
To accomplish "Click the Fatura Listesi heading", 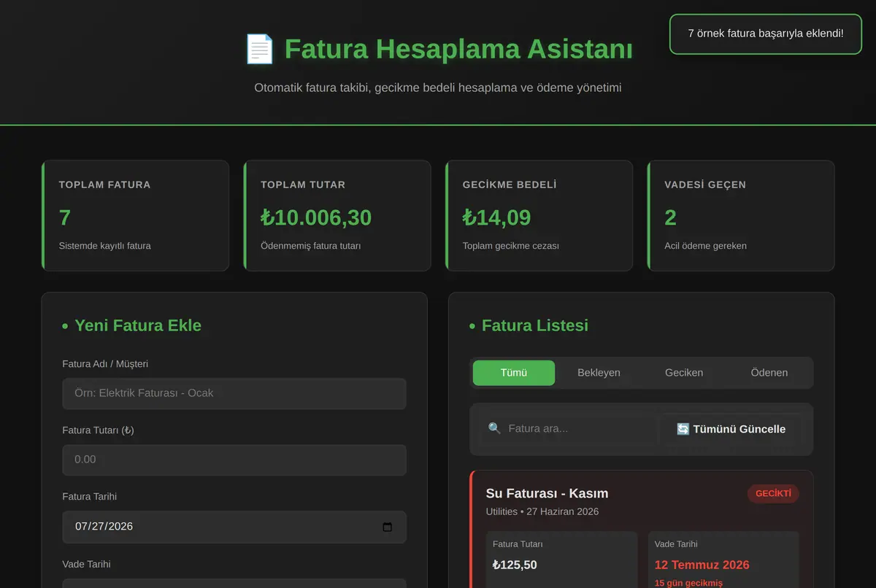I will (x=535, y=325).
